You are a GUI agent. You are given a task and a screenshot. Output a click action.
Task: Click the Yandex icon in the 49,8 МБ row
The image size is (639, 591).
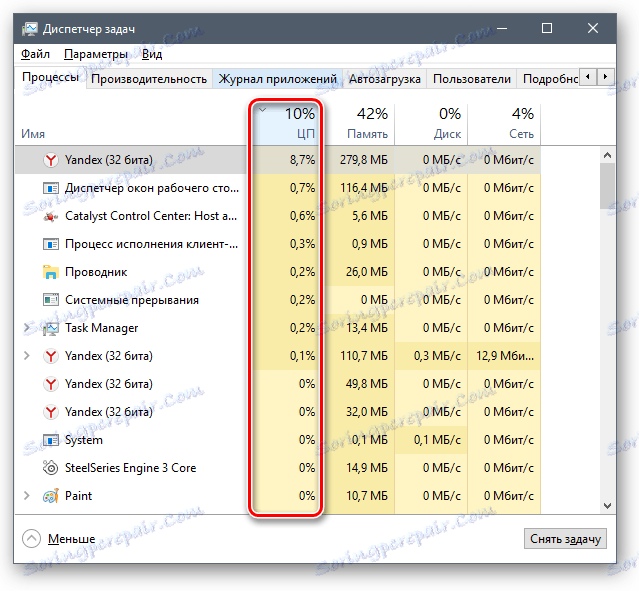[51, 384]
